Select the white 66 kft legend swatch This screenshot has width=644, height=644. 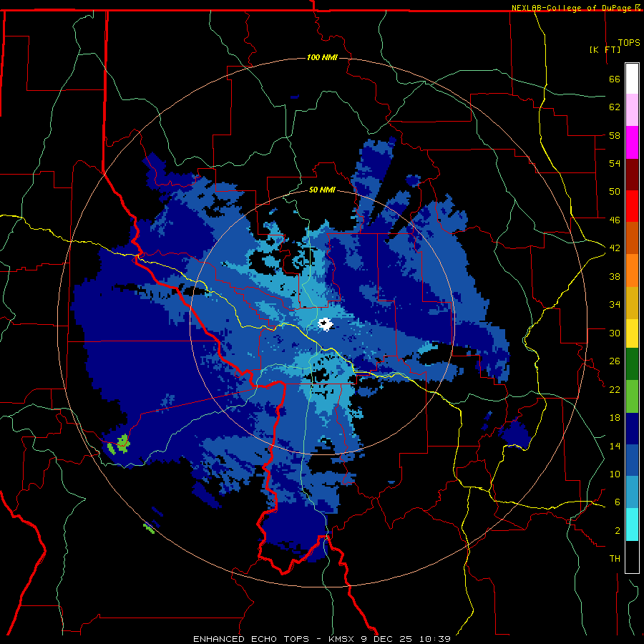[x=632, y=79]
